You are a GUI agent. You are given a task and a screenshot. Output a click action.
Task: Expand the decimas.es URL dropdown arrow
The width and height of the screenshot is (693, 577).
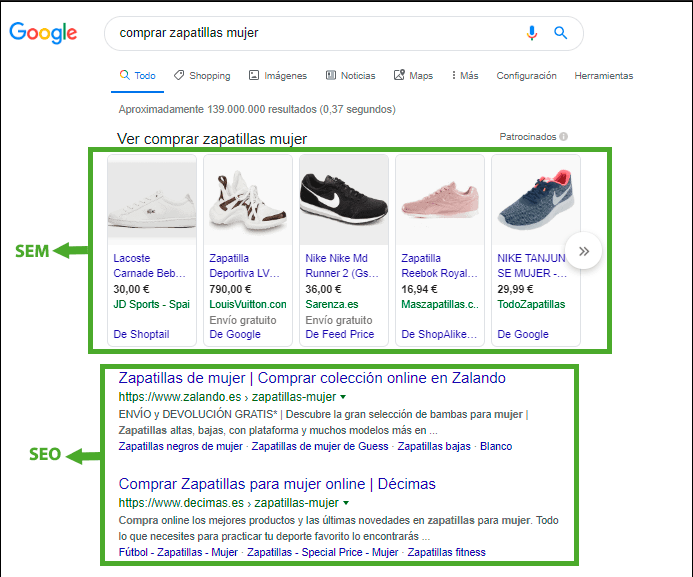346,503
